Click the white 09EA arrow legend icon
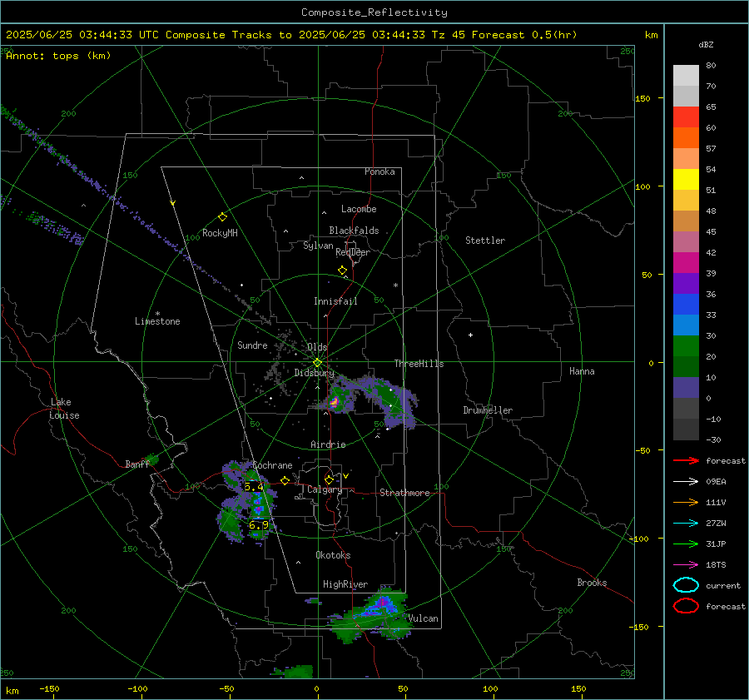 (x=686, y=482)
